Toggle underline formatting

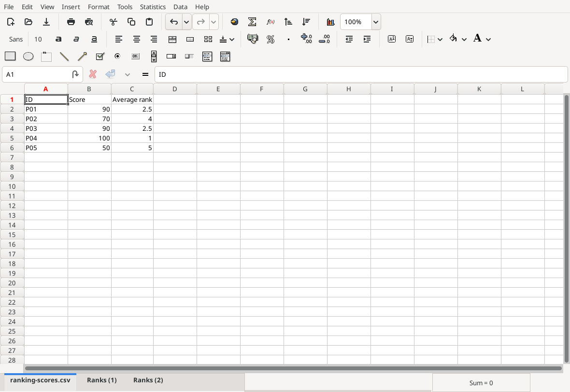(94, 39)
